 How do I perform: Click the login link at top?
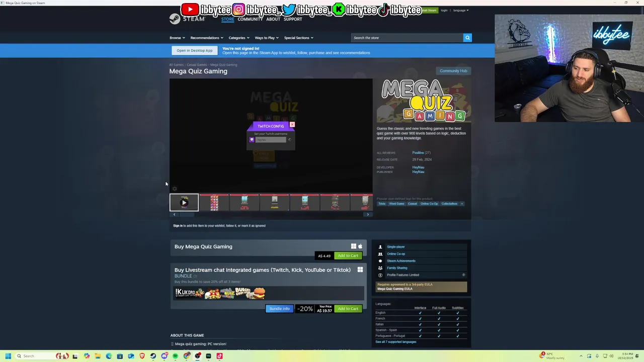444,10
